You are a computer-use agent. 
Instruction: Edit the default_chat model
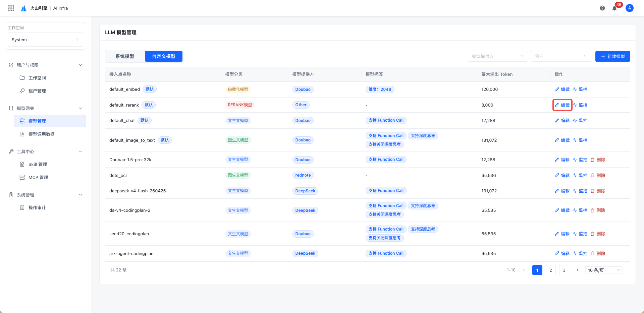click(562, 121)
